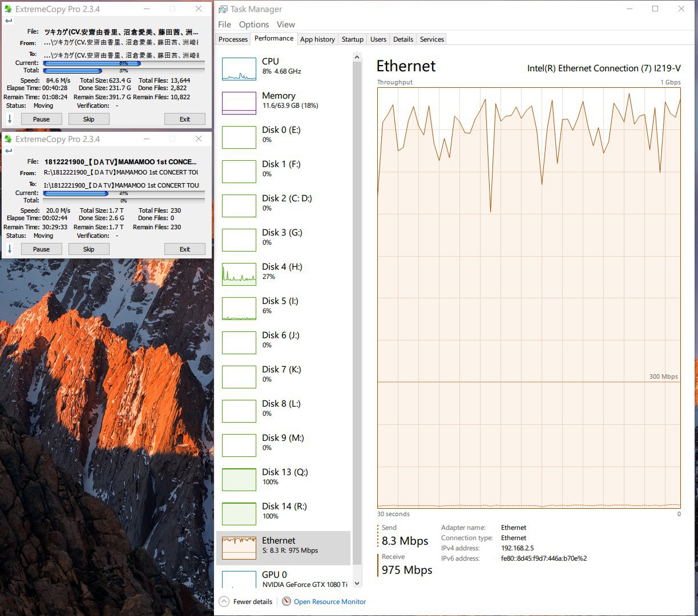Viewport: 698px width, 616px height.
Task: Select the Disk 4 (H:) graph thumbnail
Action: click(x=239, y=274)
